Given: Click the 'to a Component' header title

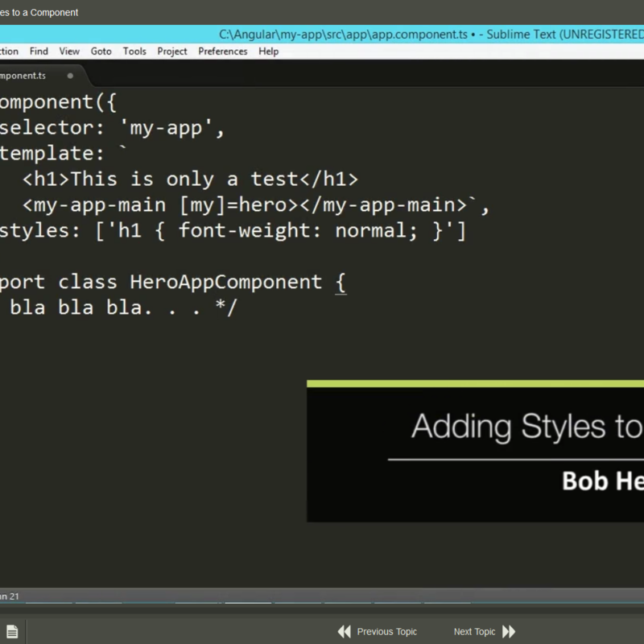Looking at the screenshot, I should pos(39,13).
